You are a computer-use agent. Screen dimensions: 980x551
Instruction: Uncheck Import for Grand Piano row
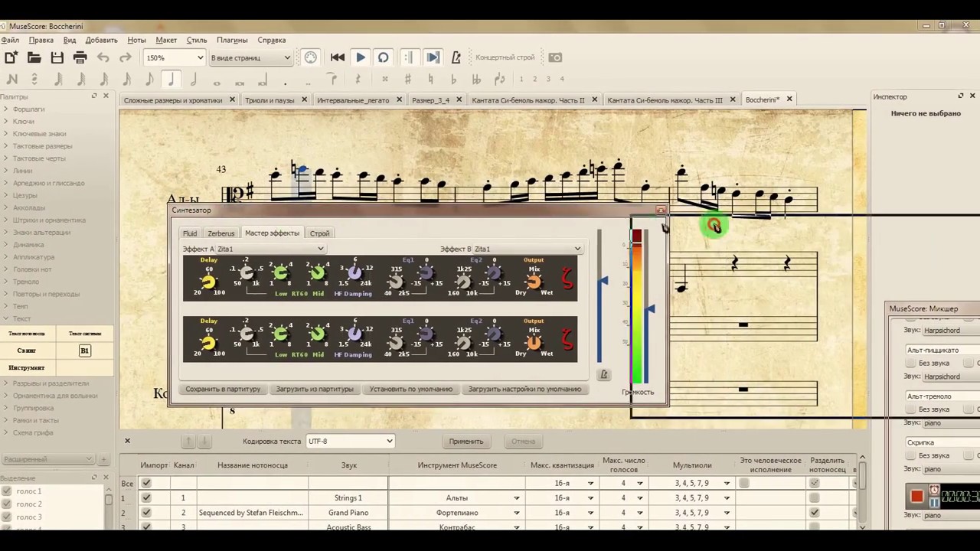coord(146,513)
